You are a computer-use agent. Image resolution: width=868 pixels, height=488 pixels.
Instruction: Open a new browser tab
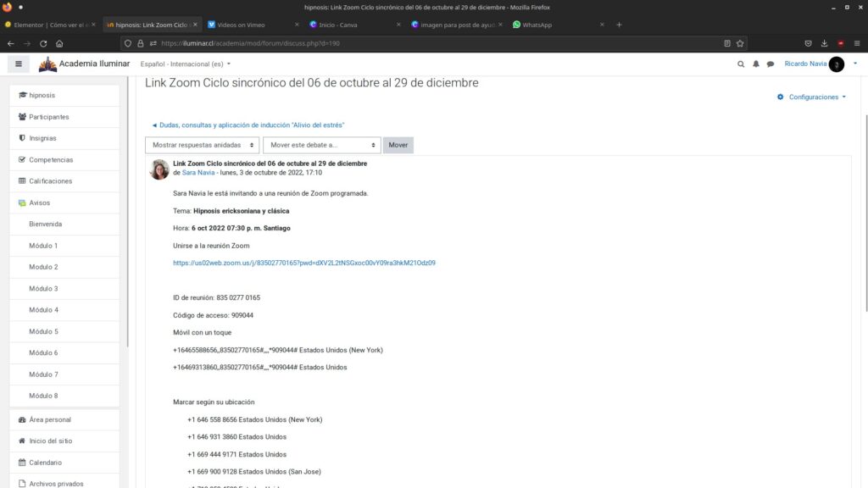(619, 25)
